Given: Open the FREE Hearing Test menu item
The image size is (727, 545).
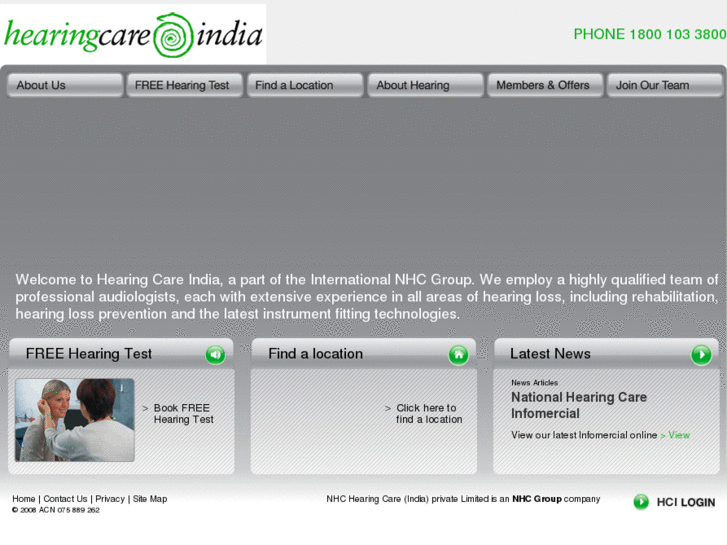Looking at the screenshot, I should click(185, 85).
